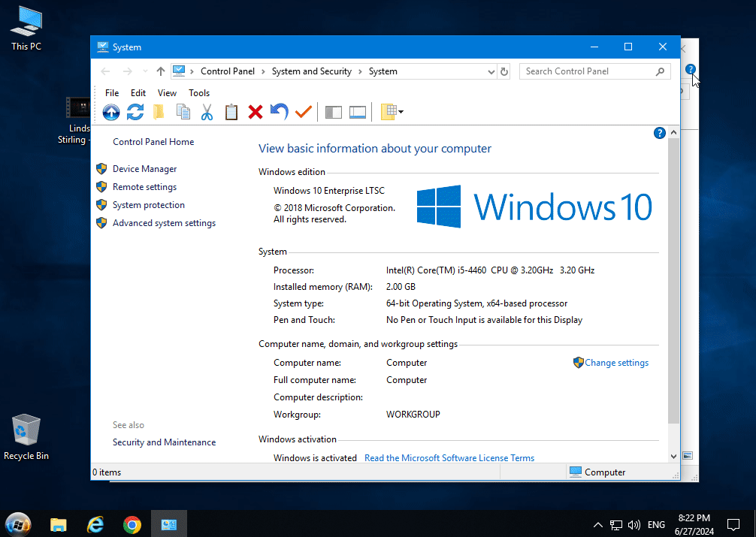Open Control Panel Home link
The width and height of the screenshot is (756, 537).
click(153, 142)
